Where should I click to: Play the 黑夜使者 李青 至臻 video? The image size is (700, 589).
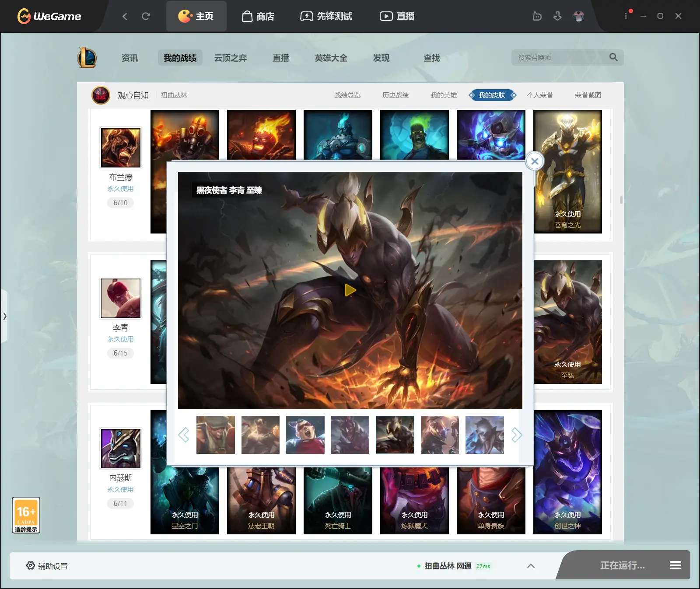coord(350,290)
